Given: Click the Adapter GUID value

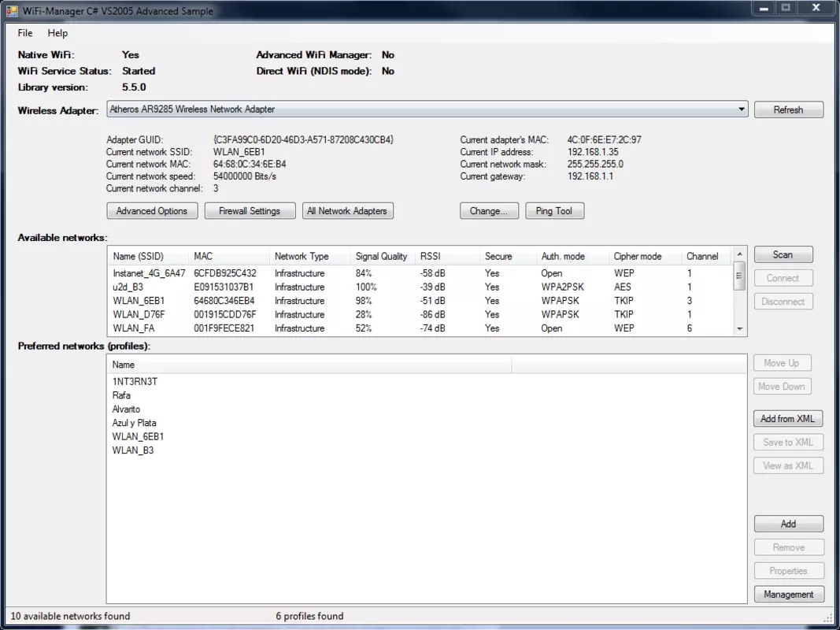Looking at the screenshot, I should point(303,140).
